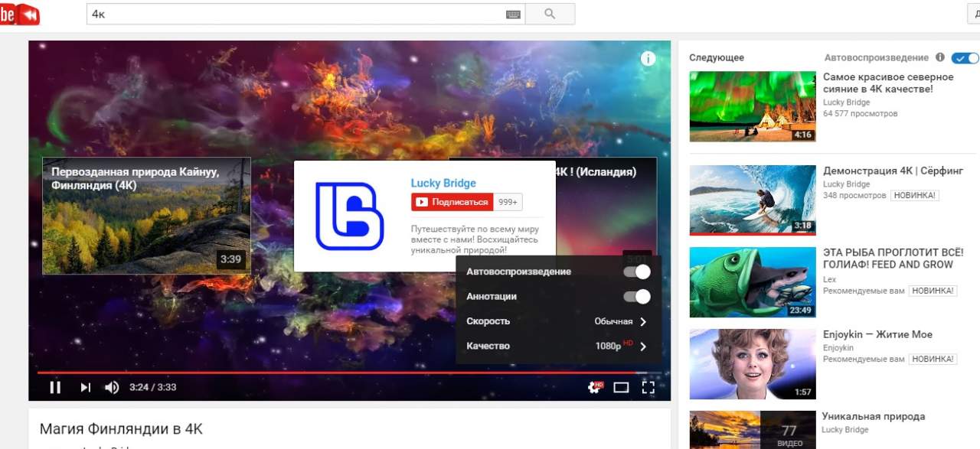Click the 64 577 просмотров view count
The height and width of the screenshot is (449, 980).
(x=860, y=114)
